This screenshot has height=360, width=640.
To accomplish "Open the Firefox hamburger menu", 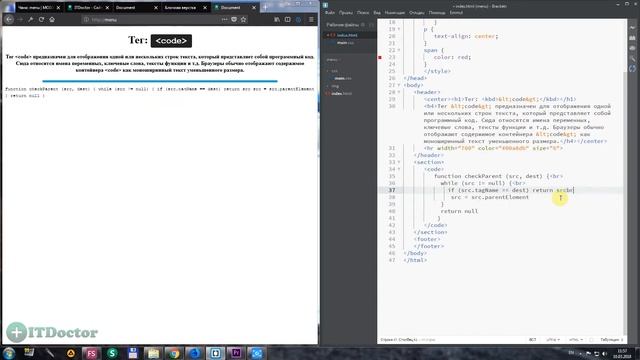I will (x=311, y=19).
